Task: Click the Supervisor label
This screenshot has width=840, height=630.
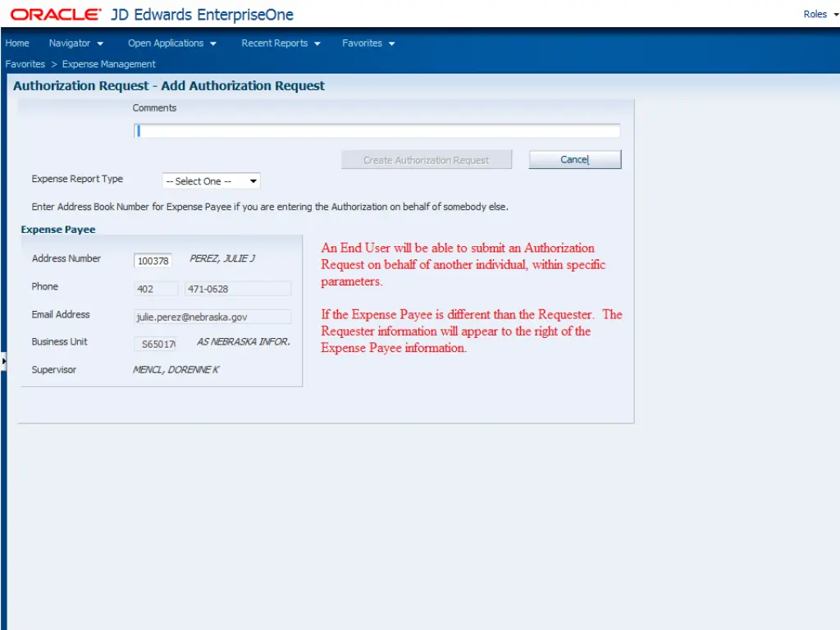Action: [x=53, y=370]
